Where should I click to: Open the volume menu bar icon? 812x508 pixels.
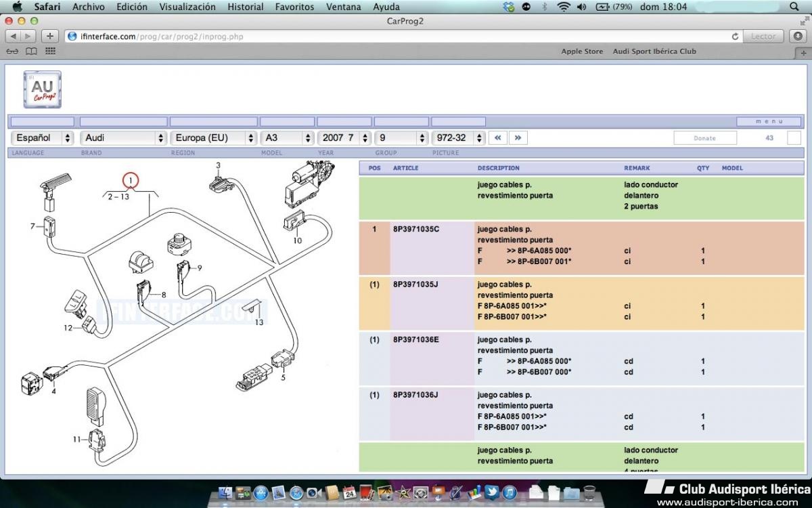(582, 7)
